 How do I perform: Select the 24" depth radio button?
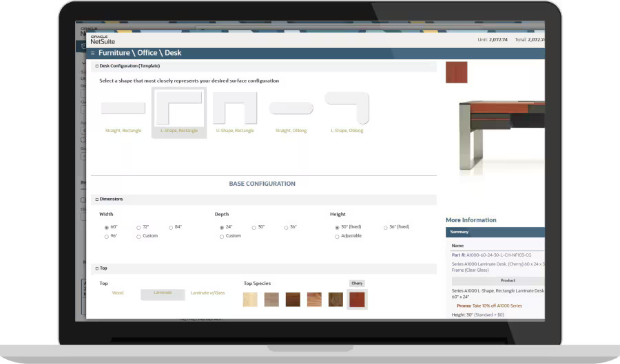(x=222, y=227)
